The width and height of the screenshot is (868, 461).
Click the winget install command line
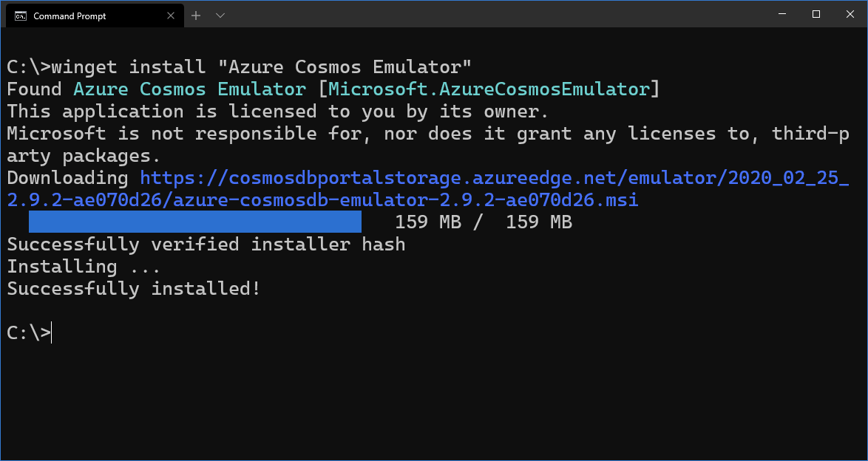point(239,67)
